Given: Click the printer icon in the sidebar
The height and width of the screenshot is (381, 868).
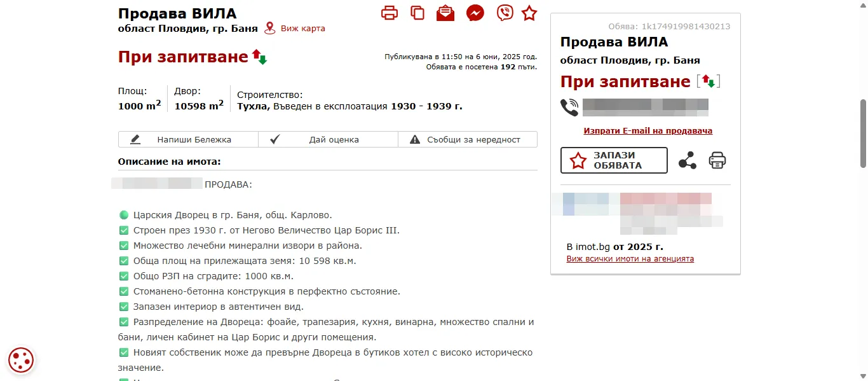Looking at the screenshot, I should click(717, 160).
